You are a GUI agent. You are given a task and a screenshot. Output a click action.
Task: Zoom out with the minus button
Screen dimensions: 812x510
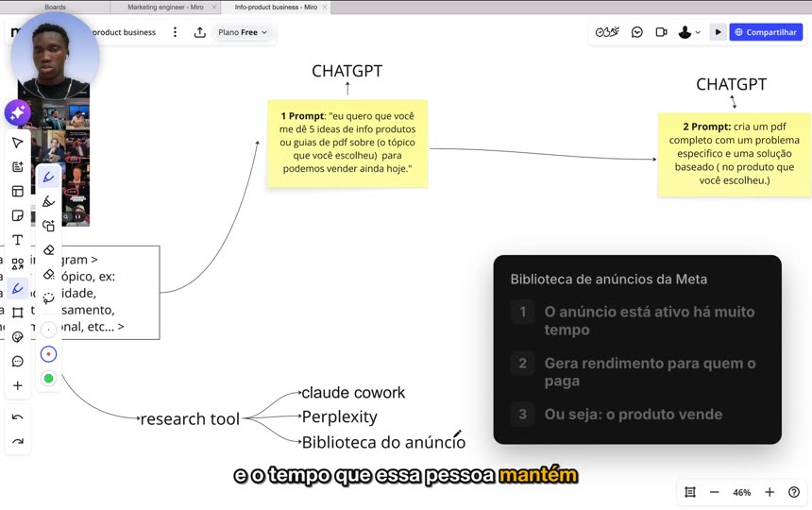714,492
